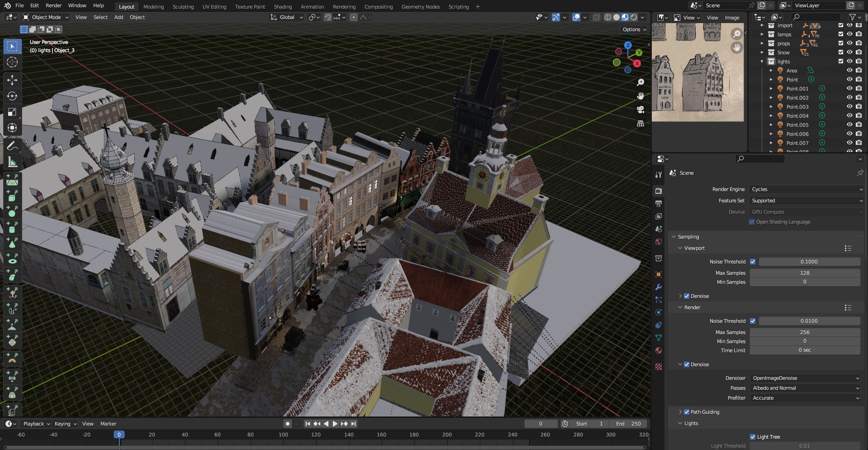Screen dimensions: 868x450
Task: Click the Options button in viewport
Action: 634,29
